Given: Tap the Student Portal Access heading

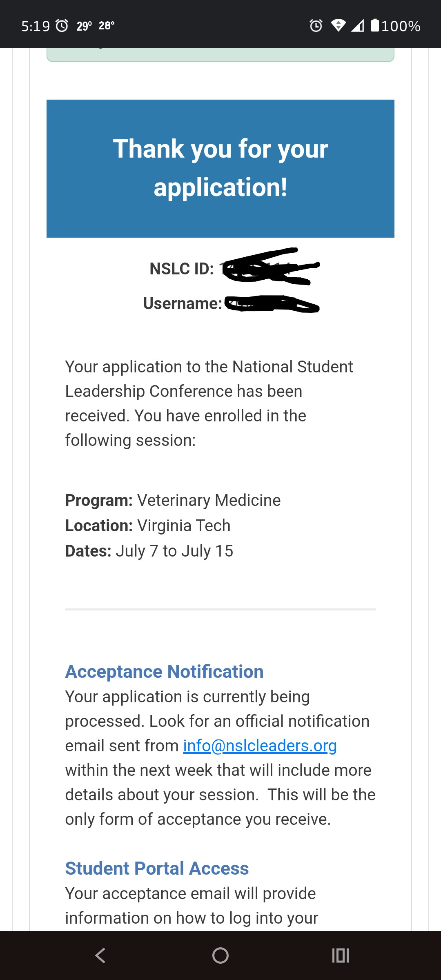Looking at the screenshot, I should [x=157, y=869].
